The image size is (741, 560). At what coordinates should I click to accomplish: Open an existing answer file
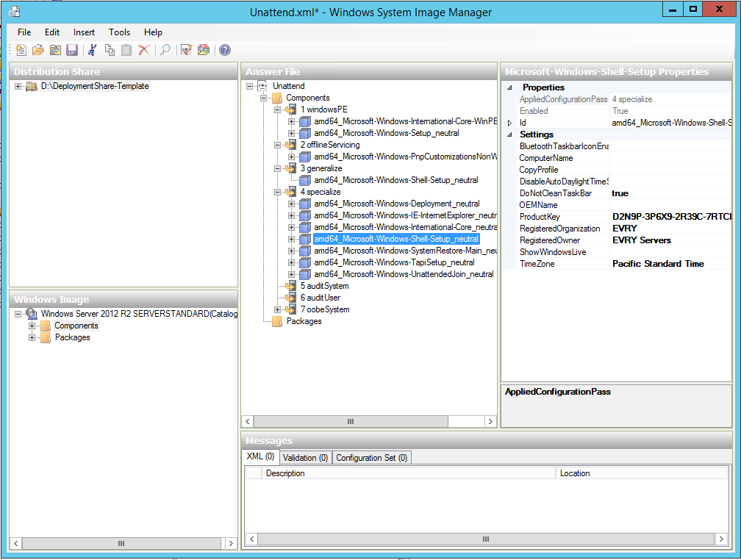[37, 50]
